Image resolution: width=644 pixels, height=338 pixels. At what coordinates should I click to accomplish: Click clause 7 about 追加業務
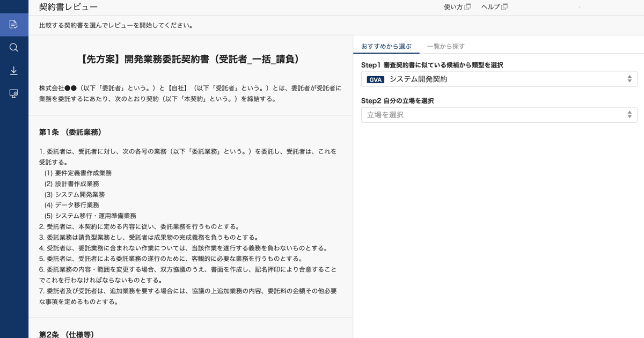point(188,296)
